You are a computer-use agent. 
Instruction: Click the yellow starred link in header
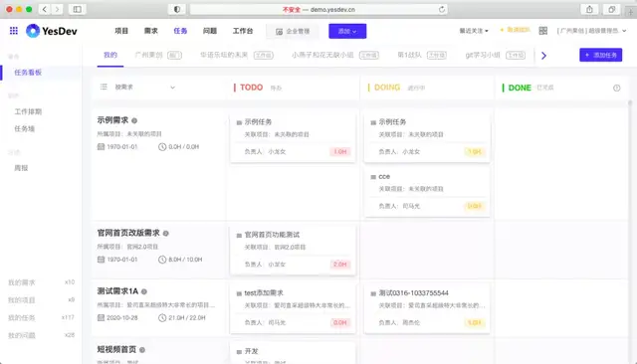coord(515,30)
